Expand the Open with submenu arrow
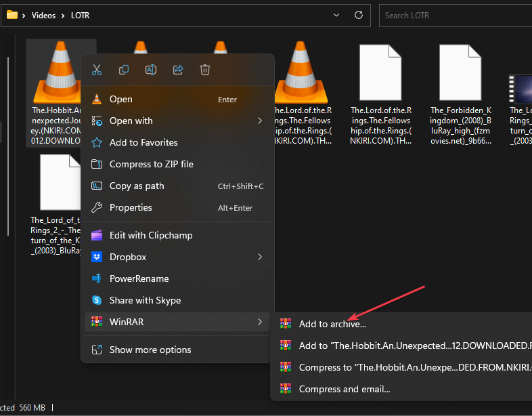 pyautogui.click(x=260, y=121)
